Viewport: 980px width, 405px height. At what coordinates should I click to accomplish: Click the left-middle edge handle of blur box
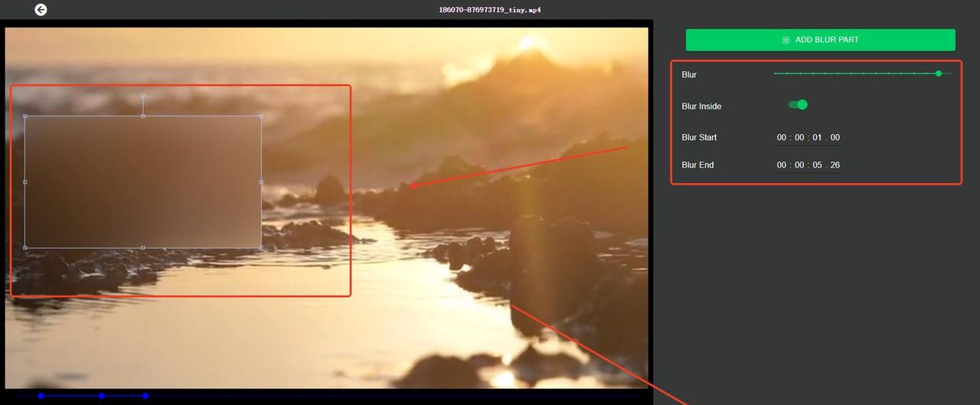coord(25,182)
